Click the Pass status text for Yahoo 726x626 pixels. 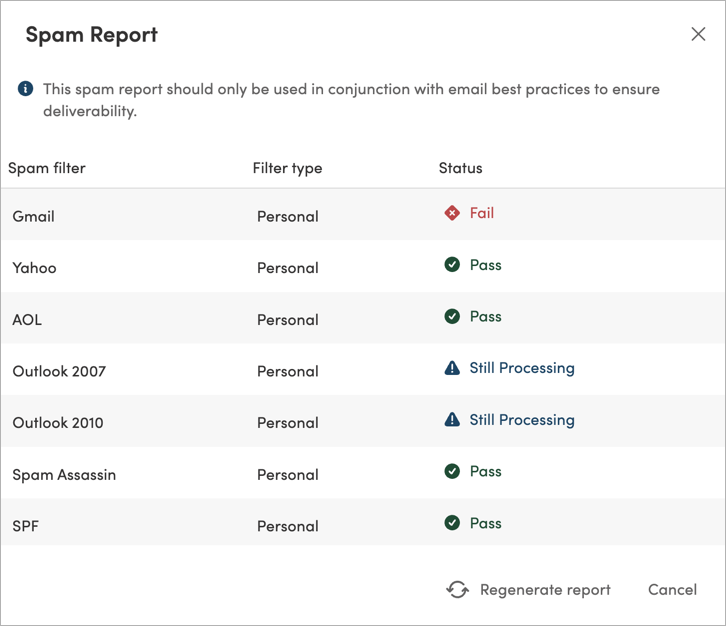coord(486,265)
